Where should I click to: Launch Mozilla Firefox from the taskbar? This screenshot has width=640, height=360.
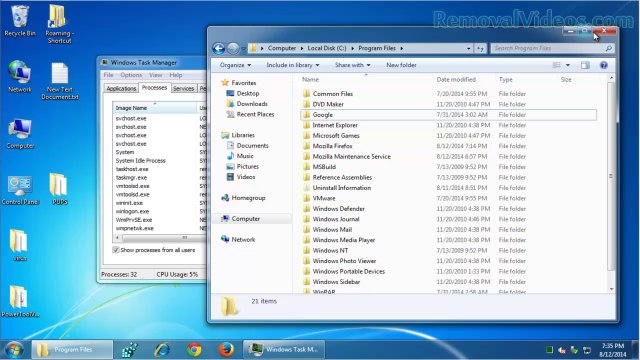(226, 350)
